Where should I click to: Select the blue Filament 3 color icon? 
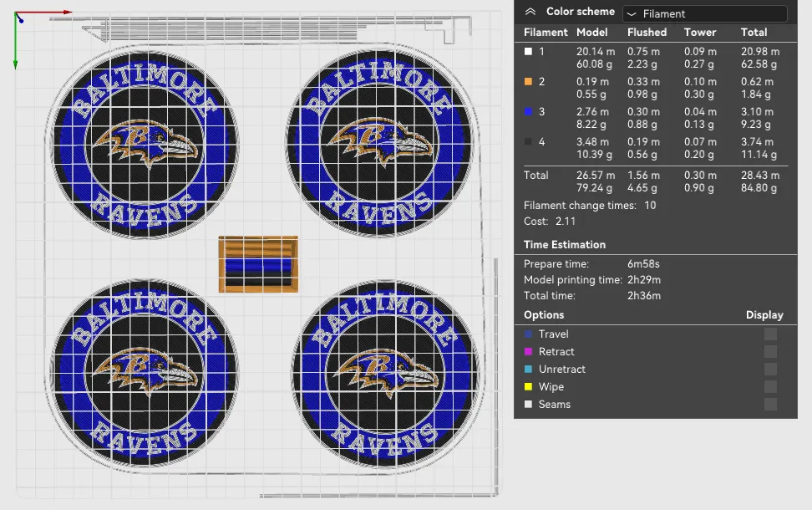528,112
